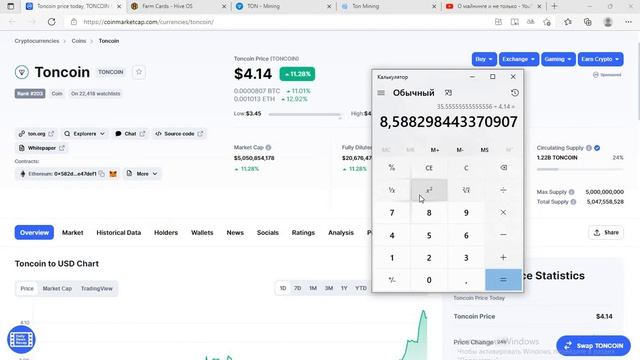
Task: Select Wallets tab
Action: coord(202,233)
